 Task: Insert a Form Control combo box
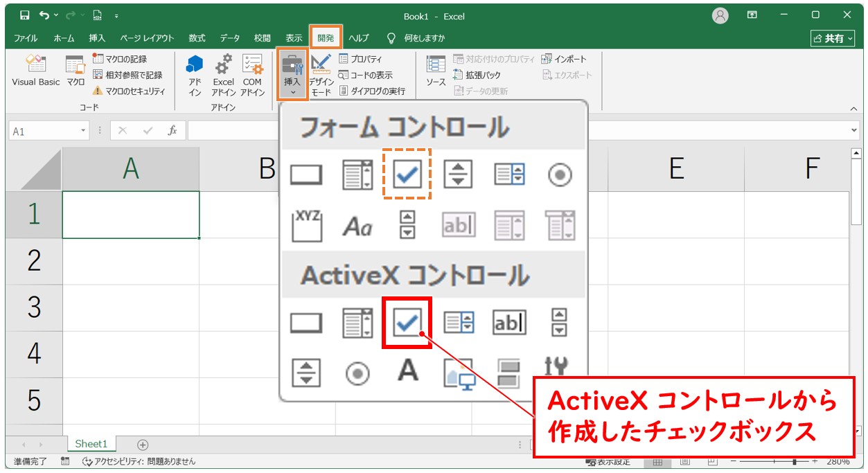tap(357, 175)
